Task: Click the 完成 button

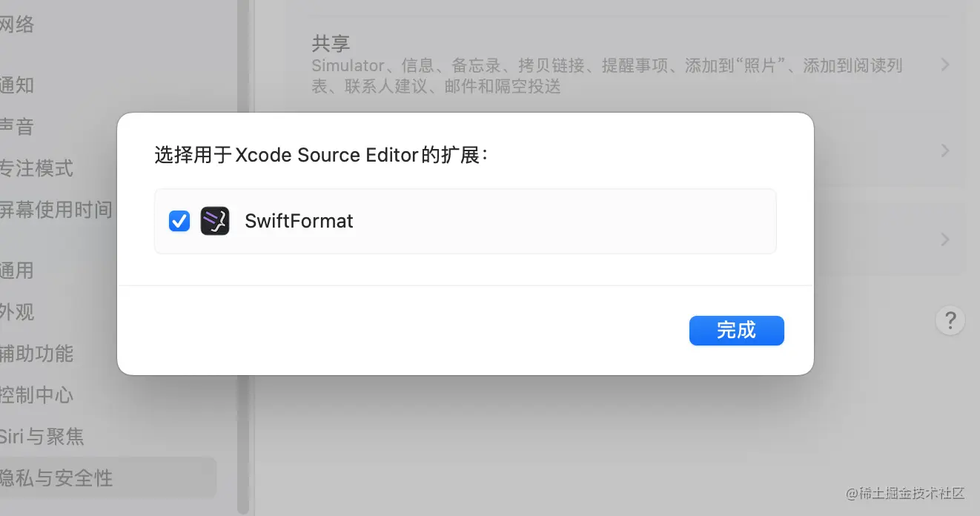Action: click(736, 331)
